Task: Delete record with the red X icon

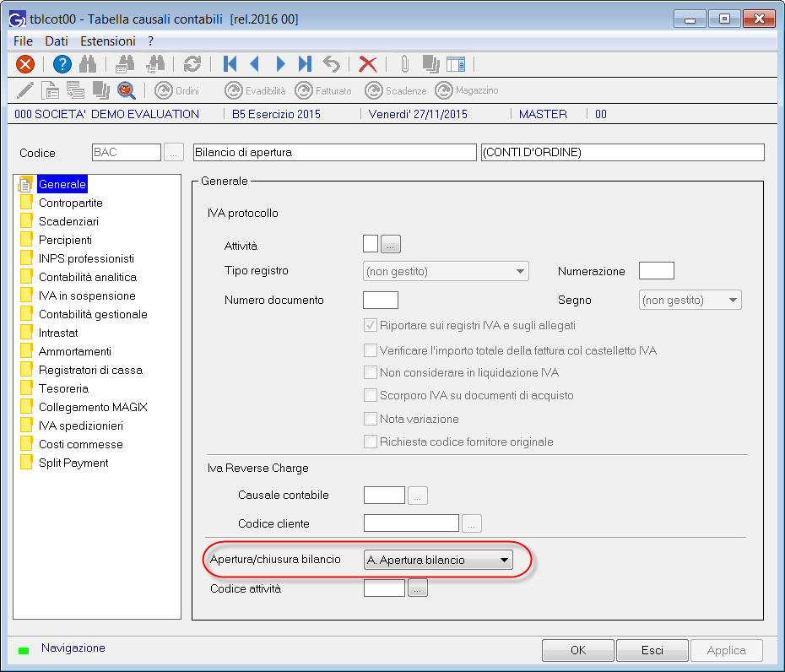Action: 368,64
